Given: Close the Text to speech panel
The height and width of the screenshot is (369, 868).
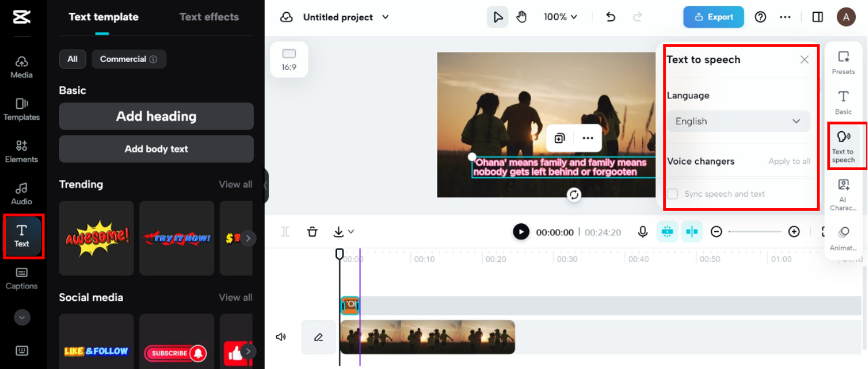Looking at the screenshot, I should point(804,60).
